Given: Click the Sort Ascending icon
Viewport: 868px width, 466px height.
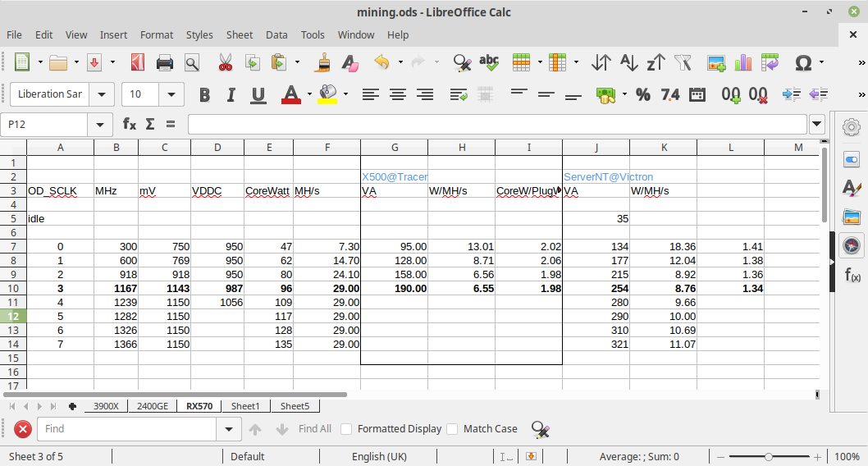Looking at the screenshot, I should (628, 62).
